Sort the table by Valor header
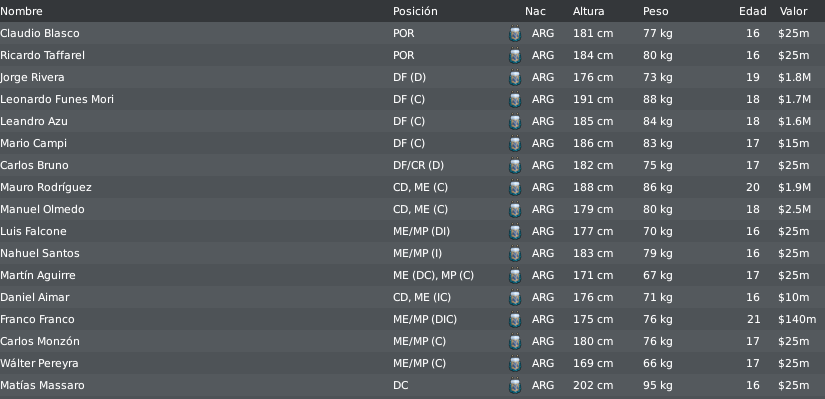Image resolution: width=825 pixels, height=399 pixels. click(793, 11)
